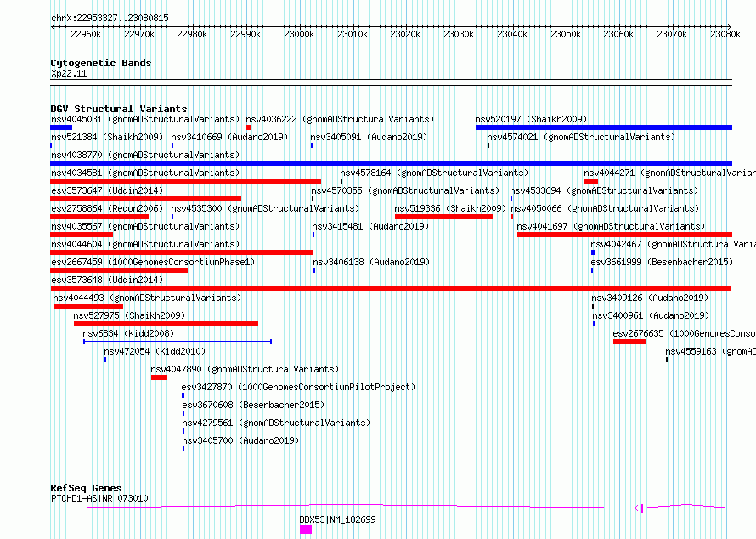756x539 pixels.
Task: Open nsv4042467 variant label
Action: click(x=673, y=244)
